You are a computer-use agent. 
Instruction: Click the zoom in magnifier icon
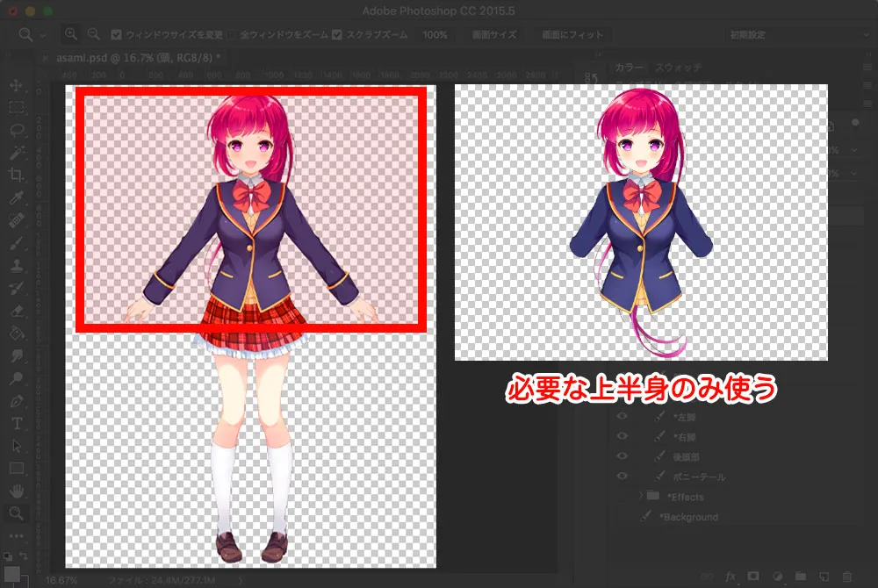click(x=71, y=35)
